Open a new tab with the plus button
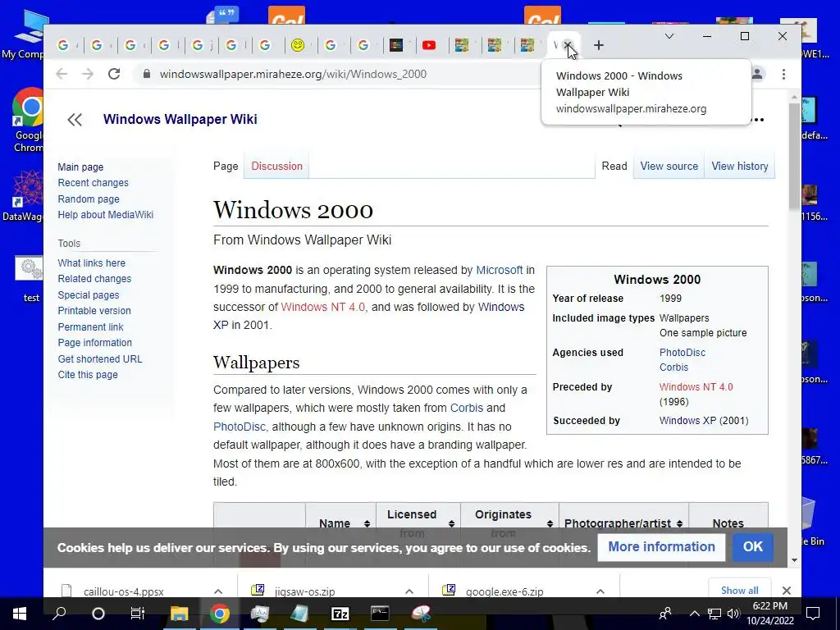840x630 pixels. tap(598, 46)
